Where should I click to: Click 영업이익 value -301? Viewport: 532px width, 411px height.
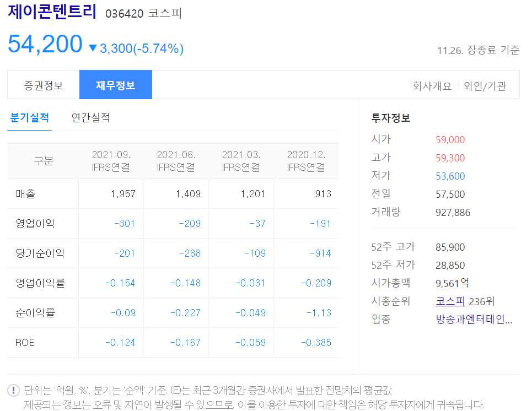pos(125,224)
